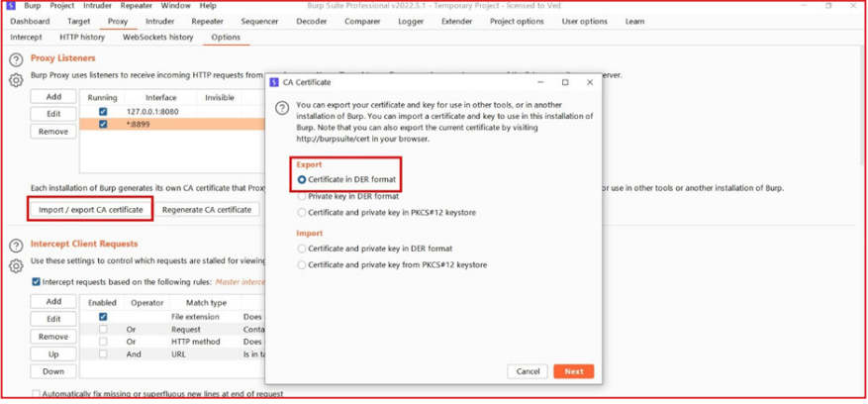
Task: Switch to the Target tab
Action: [78, 22]
